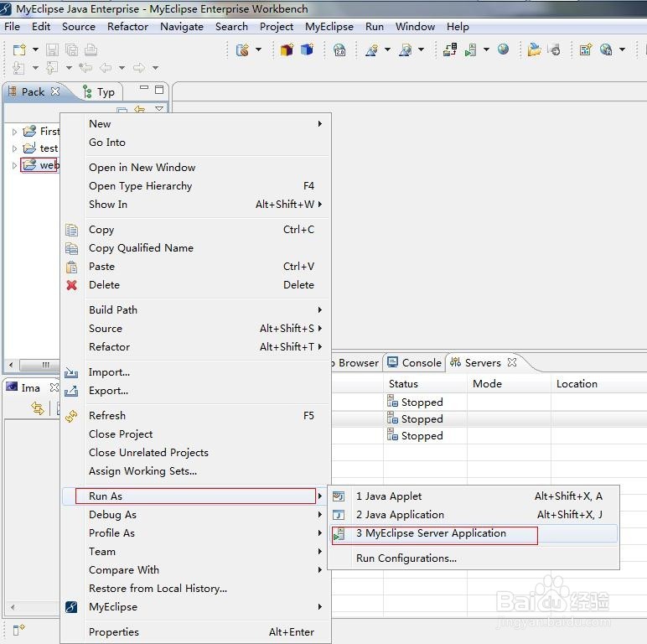The width and height of the screenshot is (647, 644).
Task: Open the Forward history dropdown arrow
Action: coord(156,67)
